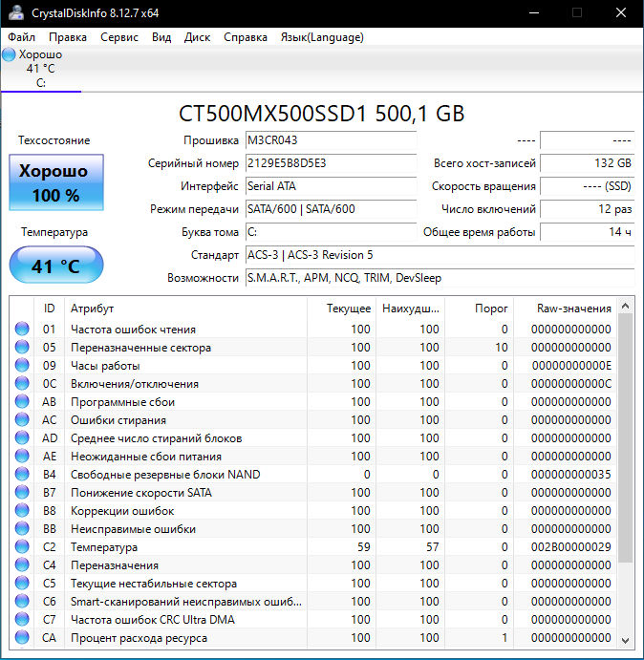Open the Файл menu
Viewport: 644px width, 660px height.
coord(21,37)
